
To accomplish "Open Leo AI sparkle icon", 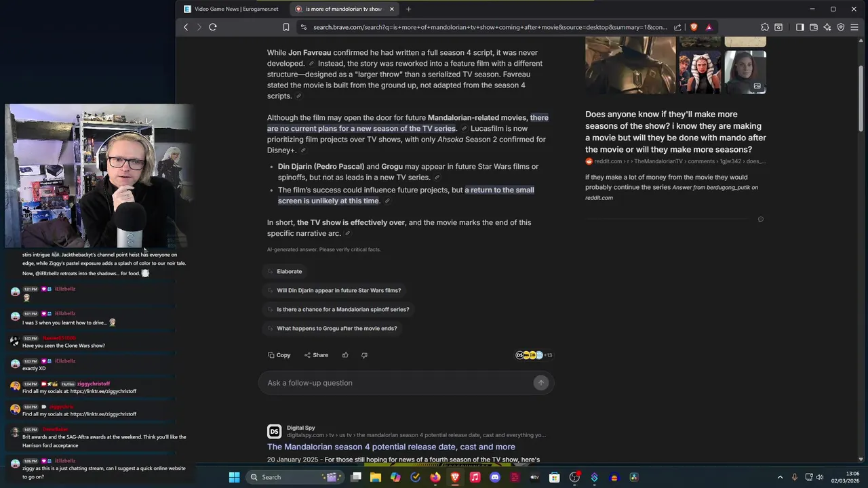I will pyautogui.click(x=827, y=27).
